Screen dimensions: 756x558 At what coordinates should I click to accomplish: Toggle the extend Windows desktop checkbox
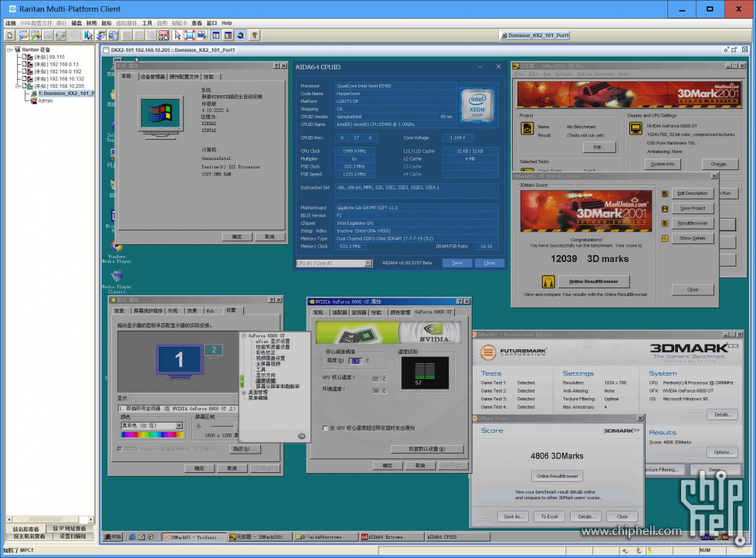[x=120, y=449]
